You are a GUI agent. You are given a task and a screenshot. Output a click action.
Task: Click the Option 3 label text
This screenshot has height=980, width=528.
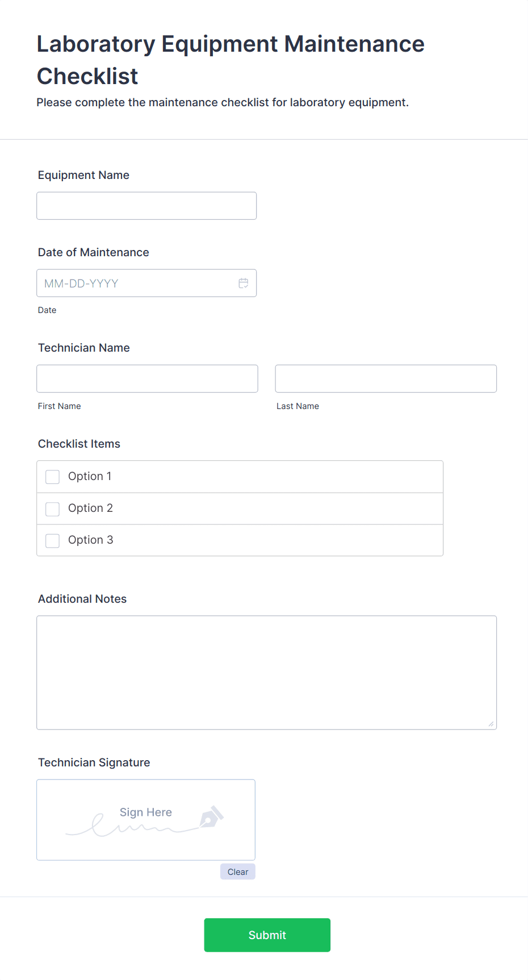[90, 540]
